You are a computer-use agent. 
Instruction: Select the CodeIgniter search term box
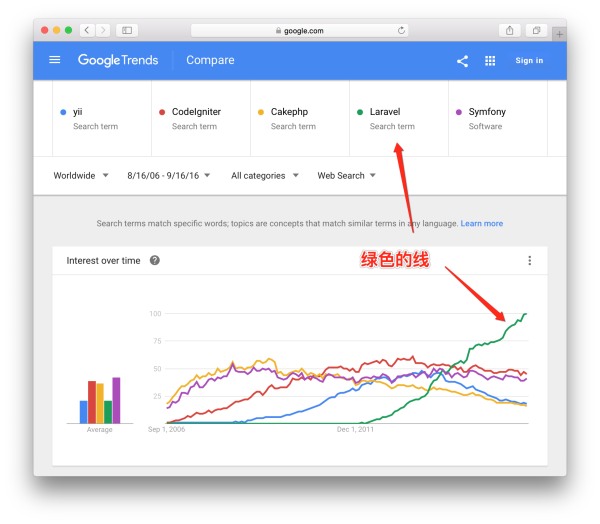[200, 118]
